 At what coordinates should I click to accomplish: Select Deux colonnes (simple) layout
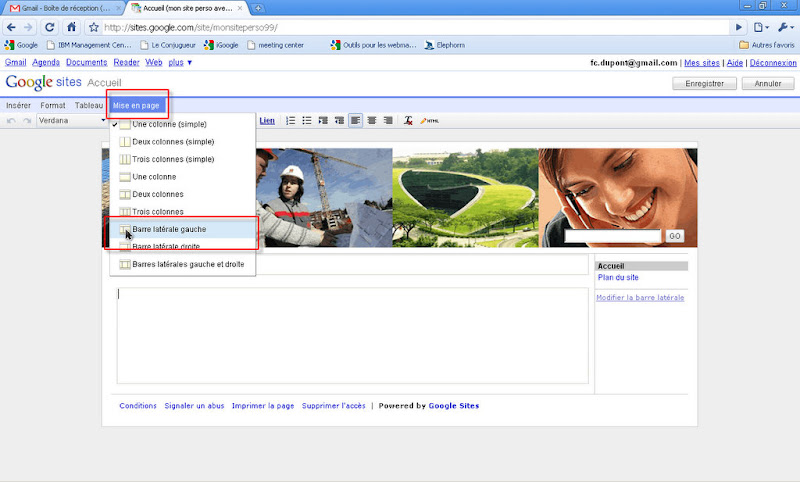tap(183, 142)
